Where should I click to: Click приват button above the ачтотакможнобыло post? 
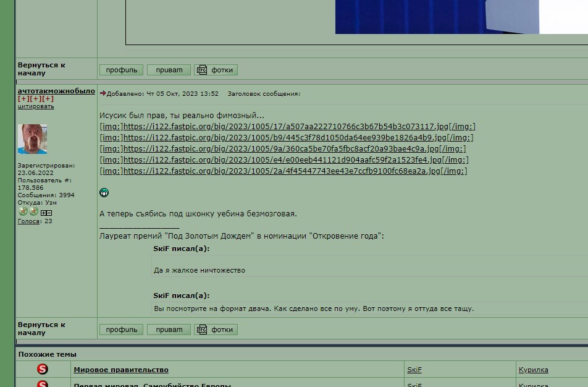[169, 70]
